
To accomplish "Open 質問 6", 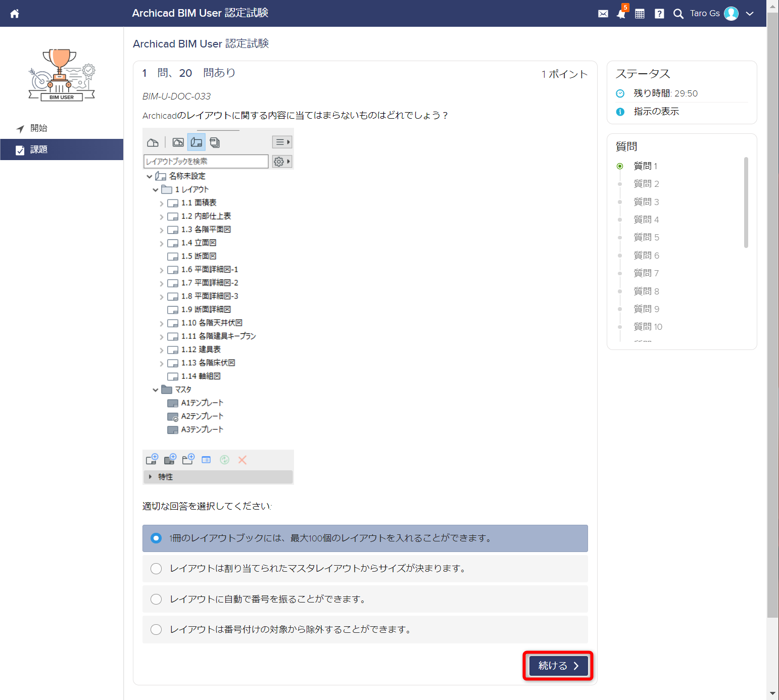I will point(646,256).
